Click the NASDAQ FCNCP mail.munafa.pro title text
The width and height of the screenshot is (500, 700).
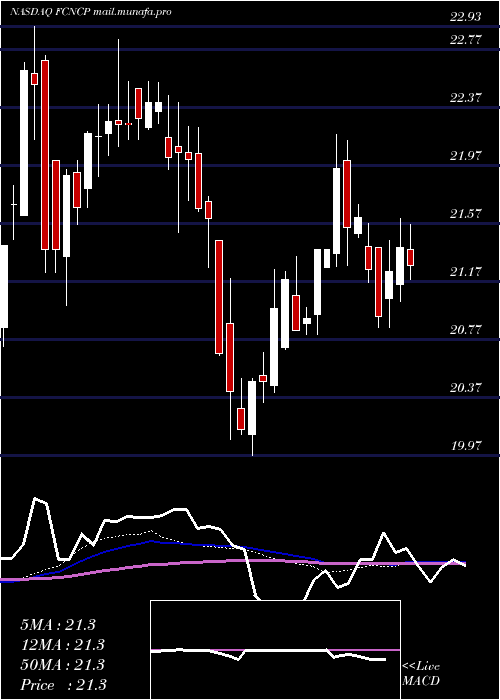click(91, 12)
